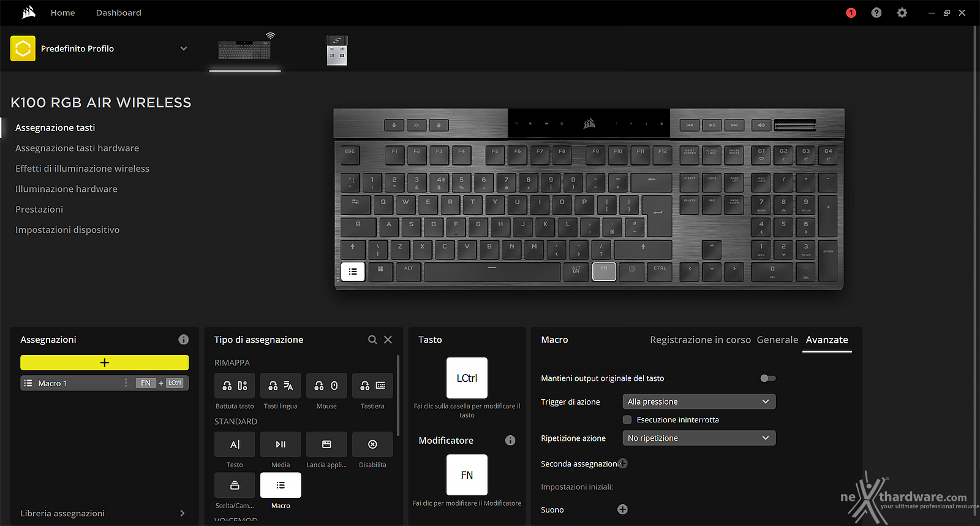Click the volume roller on keyboard image

tap(795, 126)
